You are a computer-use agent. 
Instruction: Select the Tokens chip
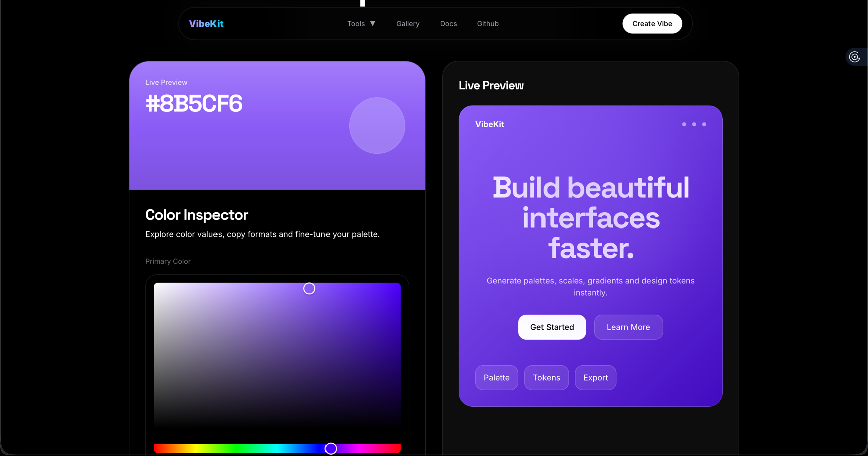click(547, 378)
